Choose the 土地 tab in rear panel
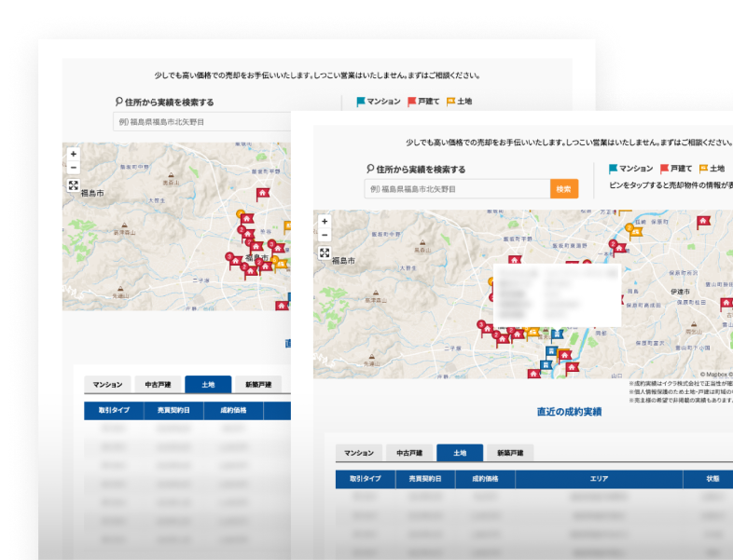Image resolution: width=733 pixels, height=560 pixels. (x=207, y=384)
